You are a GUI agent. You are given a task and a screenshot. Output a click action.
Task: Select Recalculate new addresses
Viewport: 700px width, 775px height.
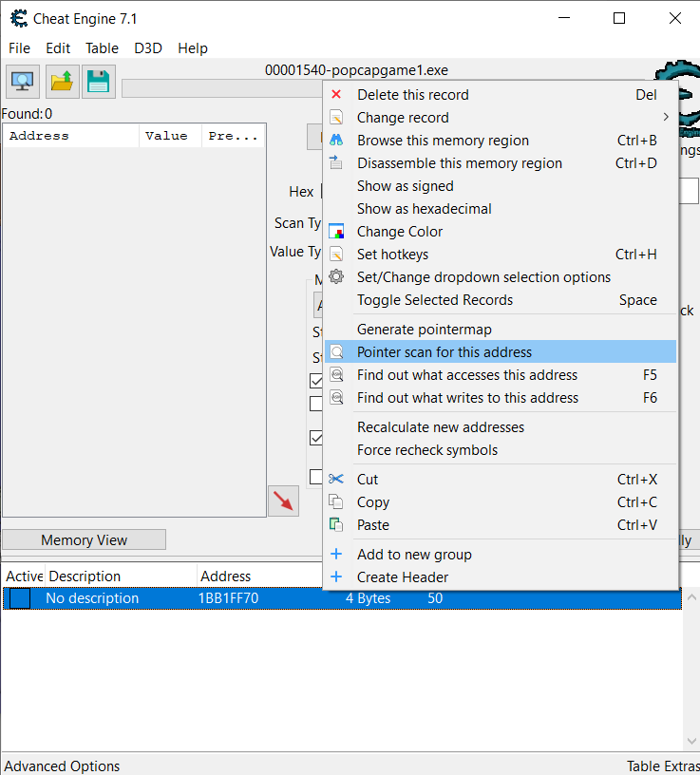point(501,427)
